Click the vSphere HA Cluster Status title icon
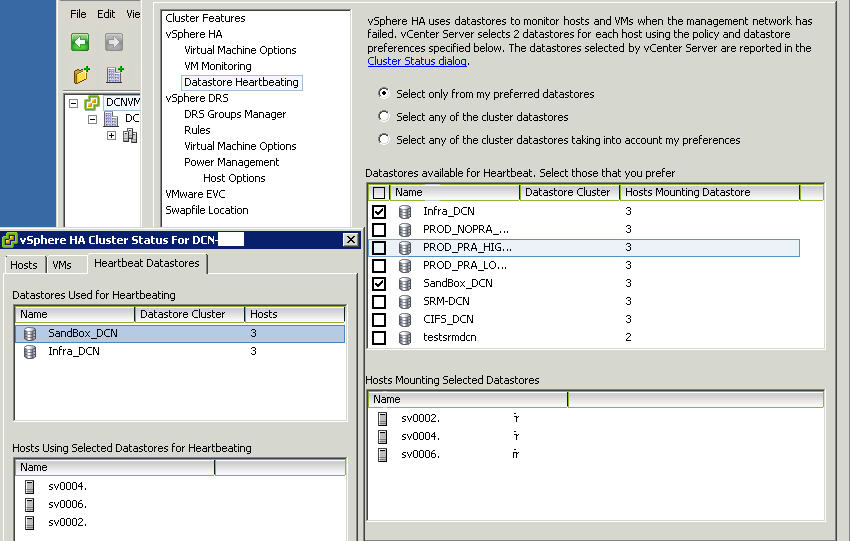 9,240
